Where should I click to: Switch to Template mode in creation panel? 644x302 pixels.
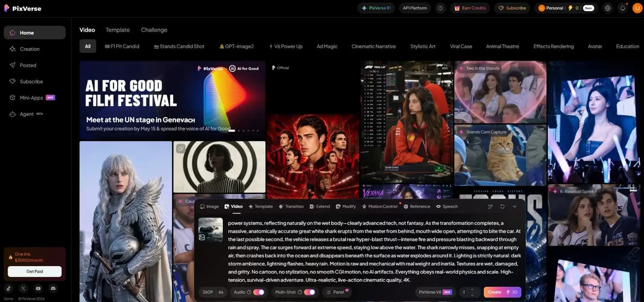(260, 206)
